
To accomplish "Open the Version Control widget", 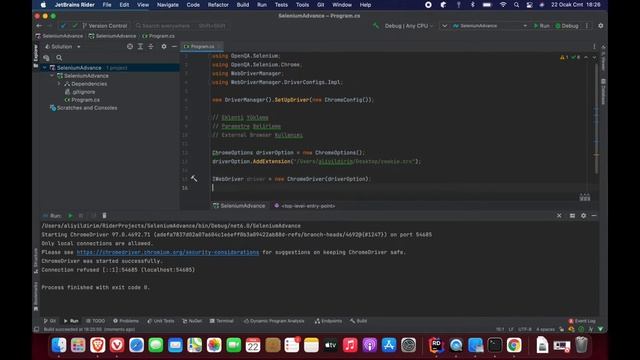I will coord(104,26).
